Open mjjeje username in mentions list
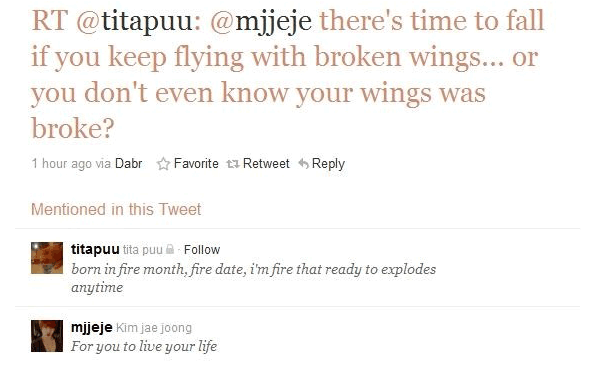600x365 pixels. coord(91,328)
